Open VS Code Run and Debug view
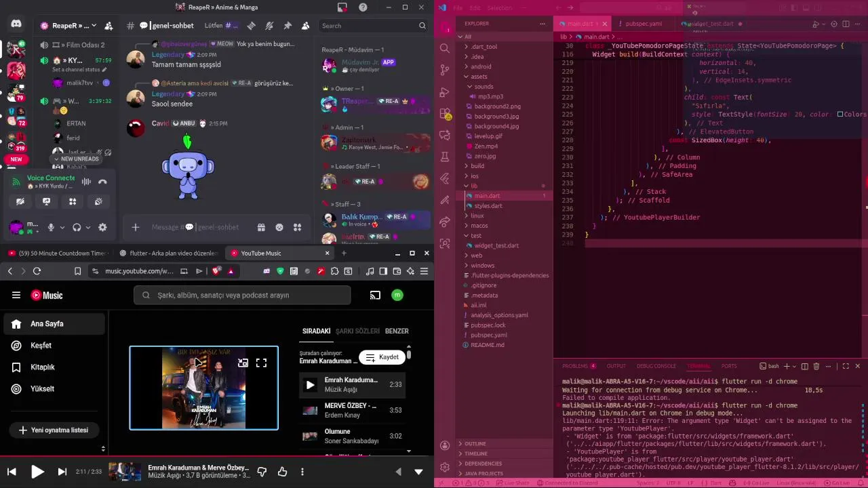Screen dimensions: 868x488 [x=445, y=91]
